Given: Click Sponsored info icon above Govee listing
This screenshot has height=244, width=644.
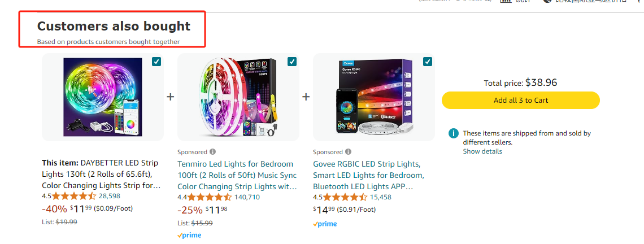Looking at the screenshot, I should coord(349,152).
